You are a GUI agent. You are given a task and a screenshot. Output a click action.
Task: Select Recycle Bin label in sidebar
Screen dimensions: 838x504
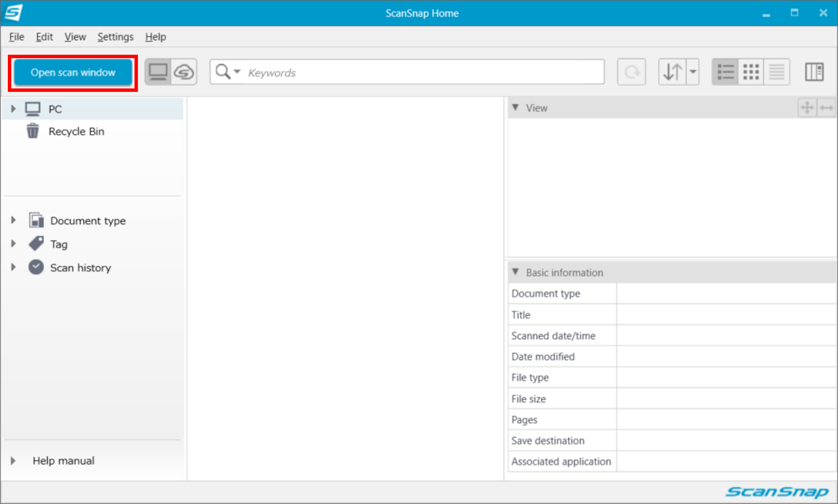(x=77, y=131)
